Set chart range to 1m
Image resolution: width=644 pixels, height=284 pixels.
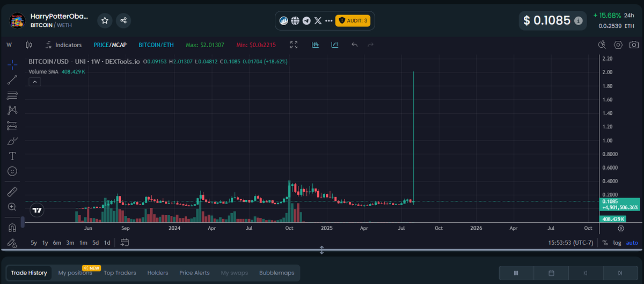pyautogui.click(x=83, y=243)
